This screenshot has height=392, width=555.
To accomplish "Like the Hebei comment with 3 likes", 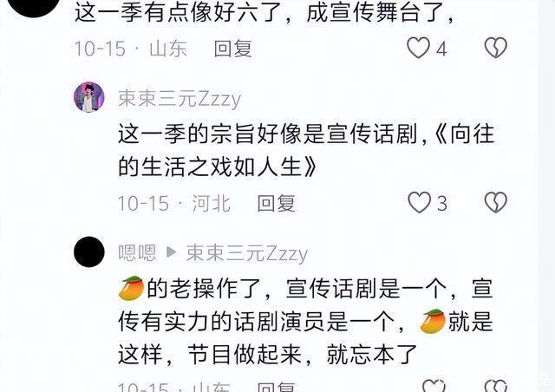I will 420,203.
